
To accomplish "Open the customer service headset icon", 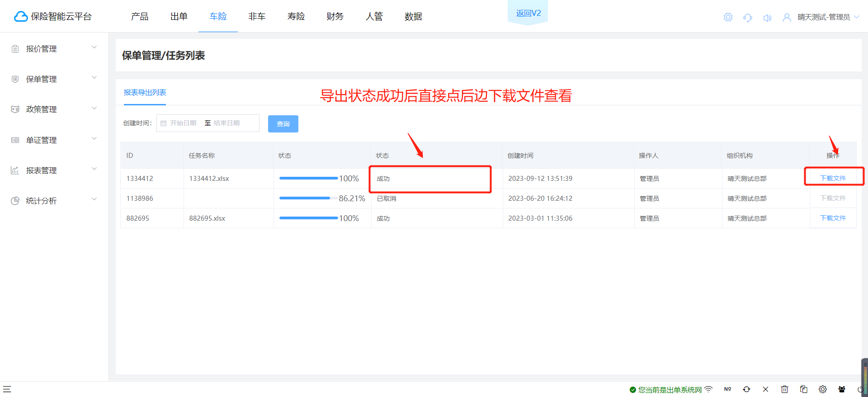I will [x=748, y=18].
